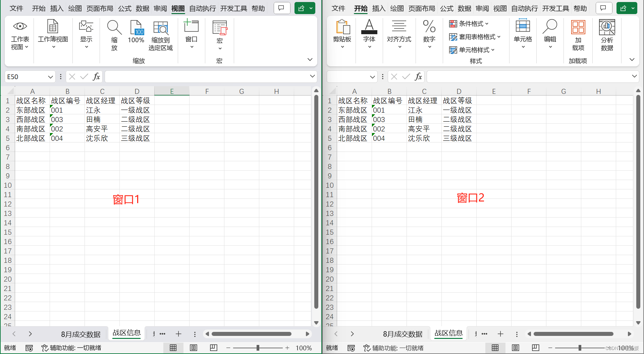
Task: Open Font (字体) group in window 2
Action: [369, 35]
